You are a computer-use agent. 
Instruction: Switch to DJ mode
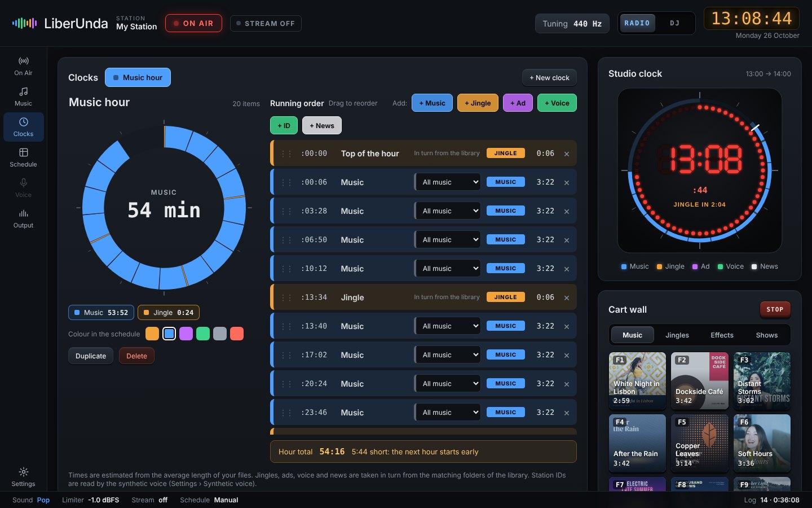click(674, 23)
